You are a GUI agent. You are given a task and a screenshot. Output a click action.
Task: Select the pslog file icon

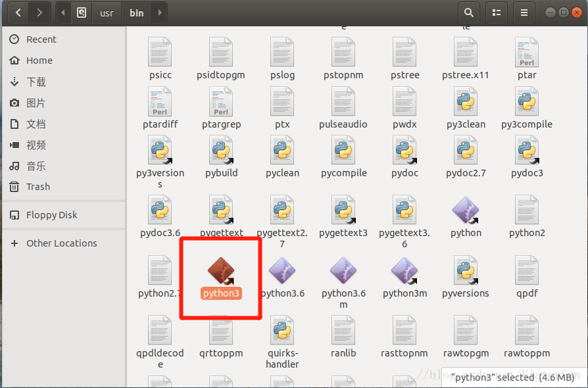tap(282, 52)
